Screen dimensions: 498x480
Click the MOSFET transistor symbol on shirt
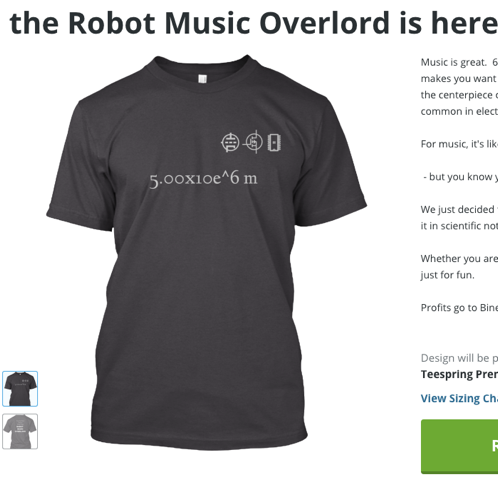(253, 142)
